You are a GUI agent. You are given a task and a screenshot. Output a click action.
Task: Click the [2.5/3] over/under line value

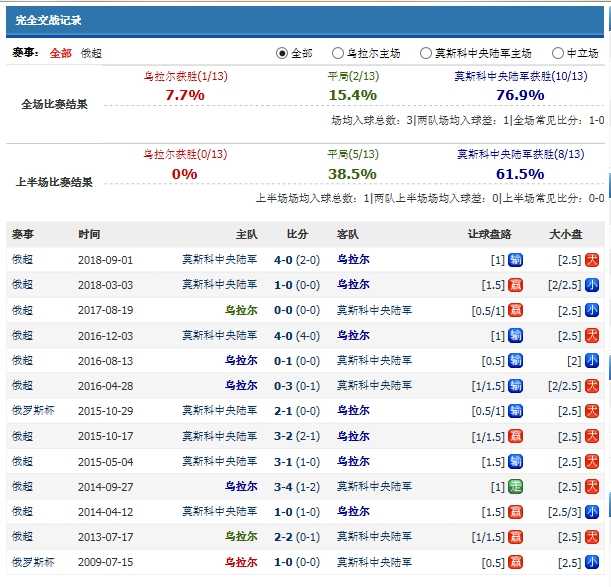click(564, 512)
